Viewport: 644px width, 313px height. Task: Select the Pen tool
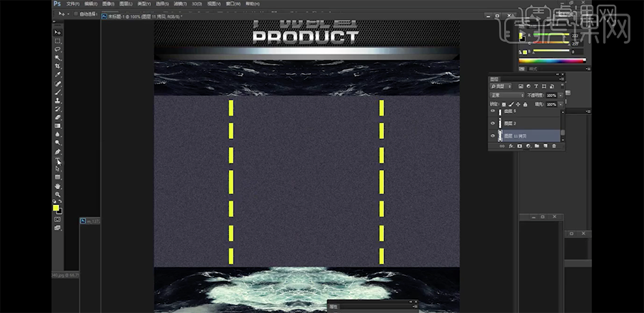tap(58, 152)
